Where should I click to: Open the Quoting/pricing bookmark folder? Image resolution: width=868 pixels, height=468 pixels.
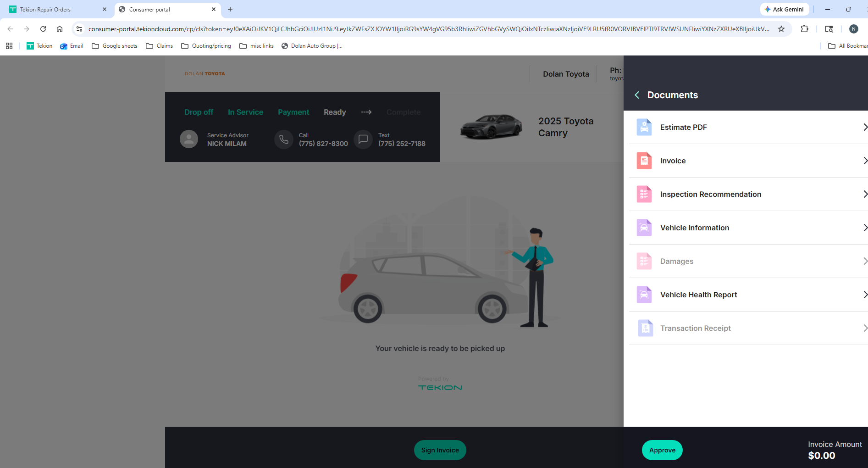(206, 46)
